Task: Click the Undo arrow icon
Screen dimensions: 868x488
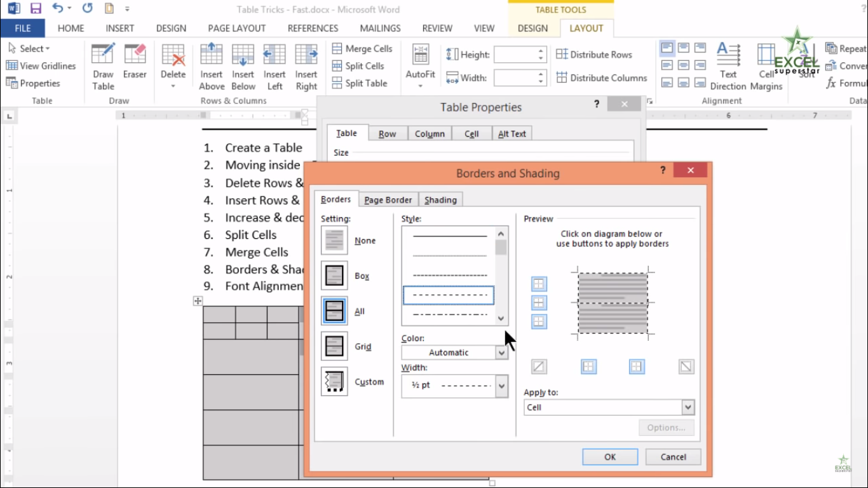Action: [x=58, y=9]
